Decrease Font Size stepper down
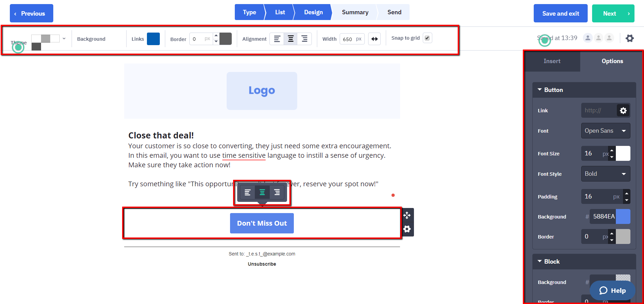The width and height of the screenshot is (644, 304). (612, 157)
